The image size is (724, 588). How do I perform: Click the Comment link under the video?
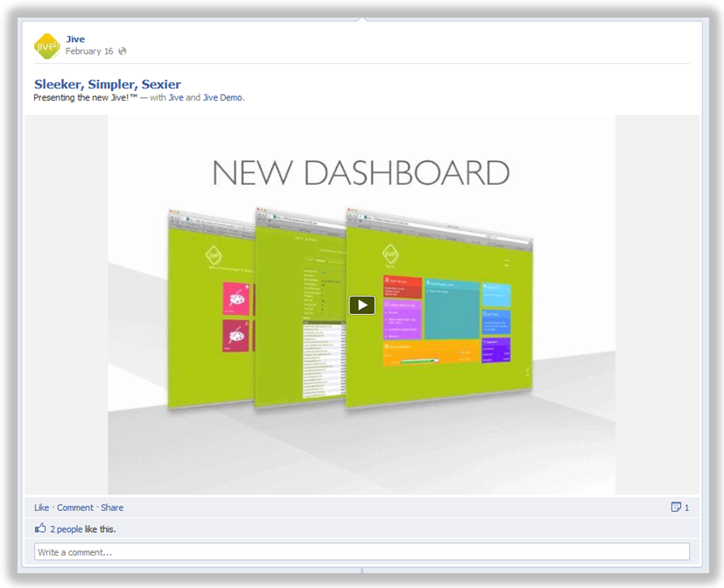tap(75, 507)
